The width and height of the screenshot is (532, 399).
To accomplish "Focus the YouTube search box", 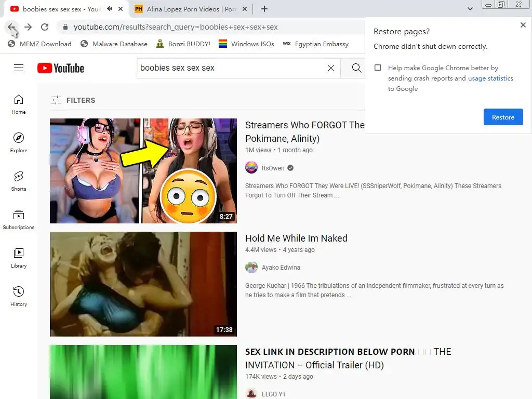I will 232,68.
